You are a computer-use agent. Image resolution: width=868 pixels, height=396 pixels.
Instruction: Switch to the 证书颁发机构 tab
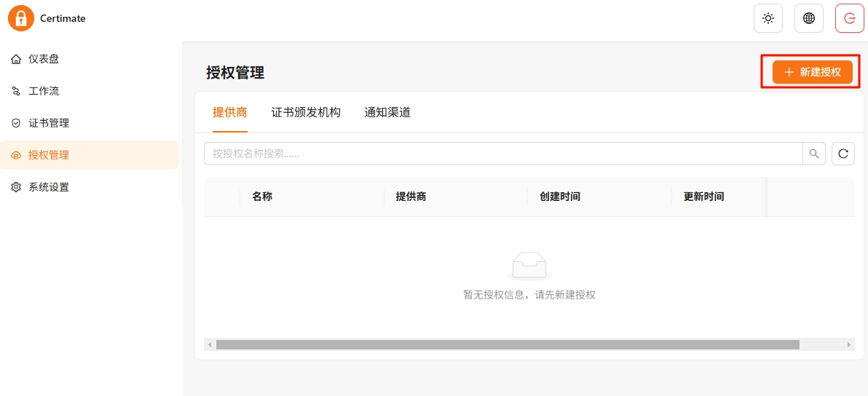click(306, 112)
